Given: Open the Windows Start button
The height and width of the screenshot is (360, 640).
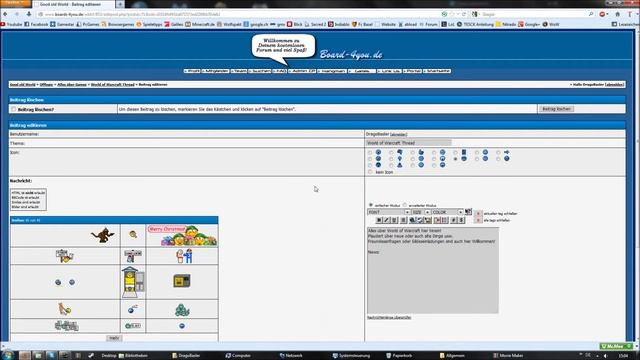Looking at the screenshot, I should [7, 355].
